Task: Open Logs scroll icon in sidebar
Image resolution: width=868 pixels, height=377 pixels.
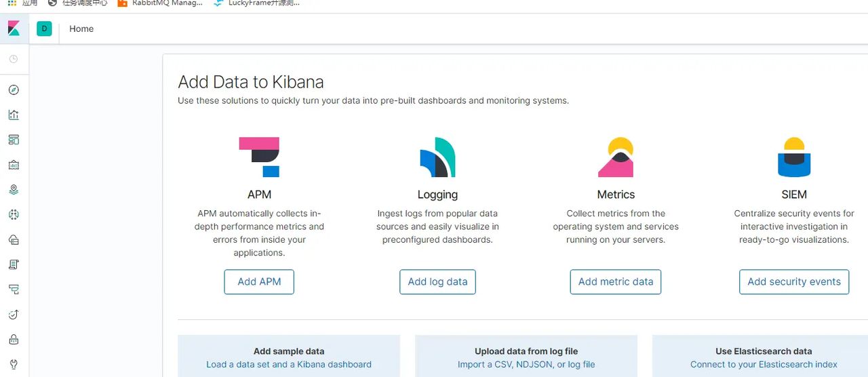Action: 14,264
